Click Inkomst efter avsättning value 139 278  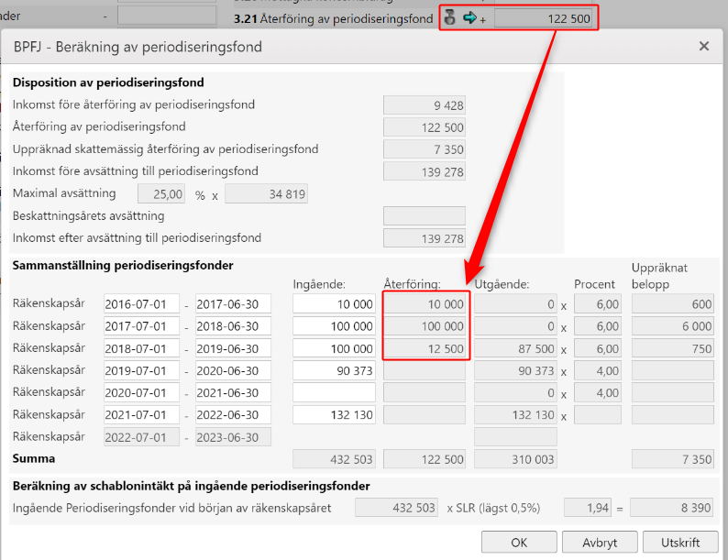(x=425, y=238)
